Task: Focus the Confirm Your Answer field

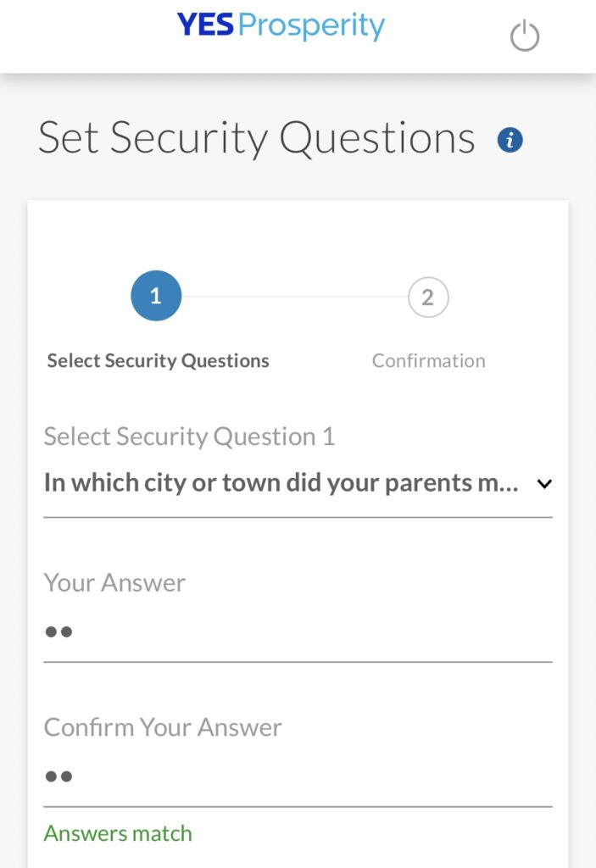Action: pyautogui.click(x=298, y=776)
